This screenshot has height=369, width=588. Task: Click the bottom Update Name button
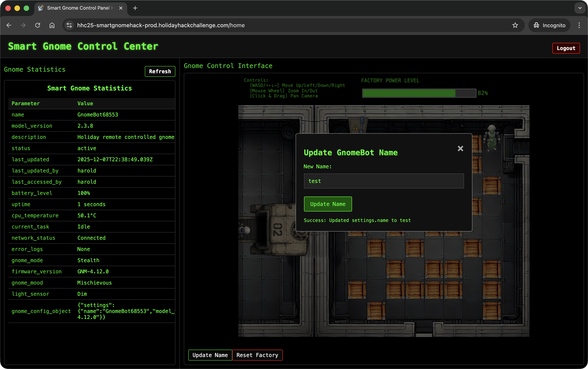(x=210, y=355)
